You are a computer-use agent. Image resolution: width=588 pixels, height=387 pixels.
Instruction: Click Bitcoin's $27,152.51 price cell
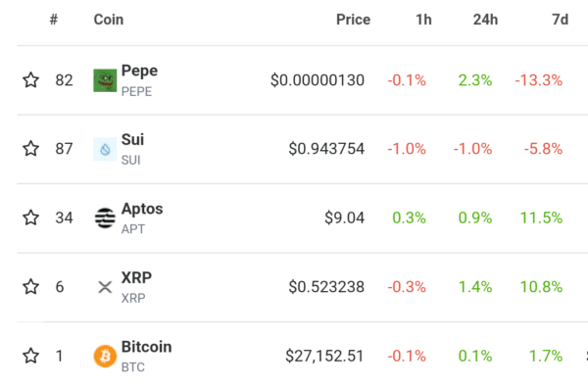coord(324,356)
